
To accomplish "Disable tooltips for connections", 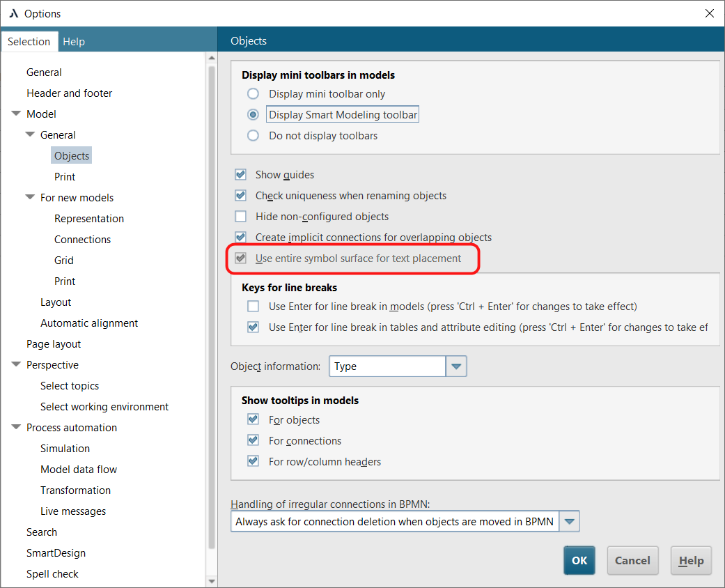I will (x=254, y=440).
